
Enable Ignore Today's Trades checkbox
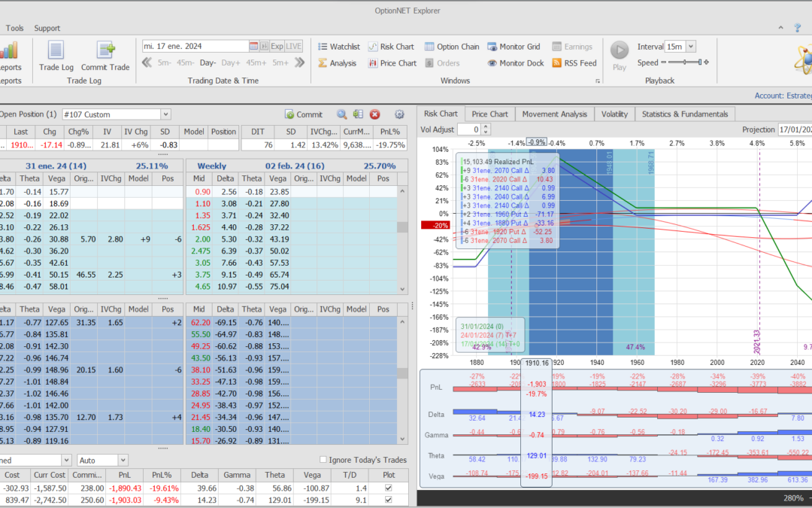[x=323, y=460]
